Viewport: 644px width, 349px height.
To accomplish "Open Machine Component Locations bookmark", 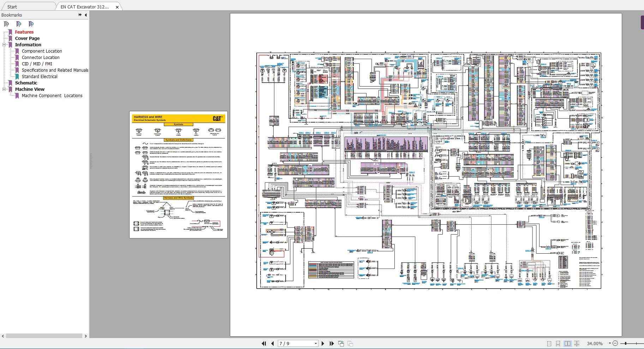I will click(x=52, y=96).
